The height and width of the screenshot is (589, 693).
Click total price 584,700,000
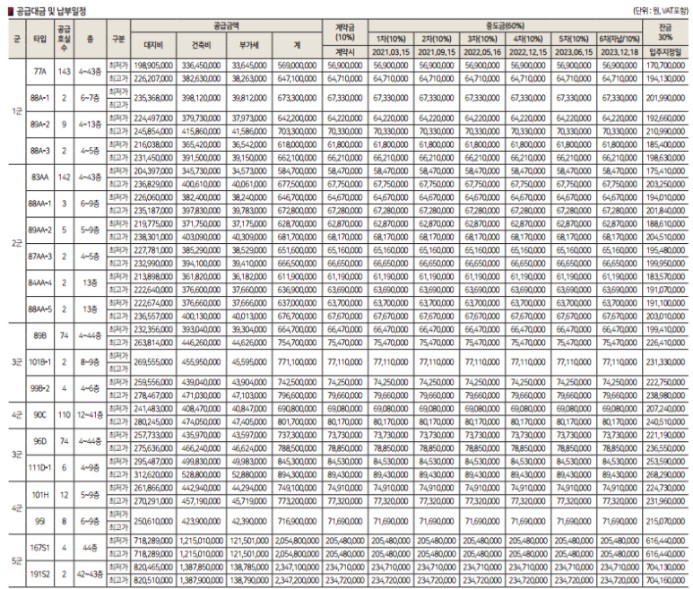297,171
